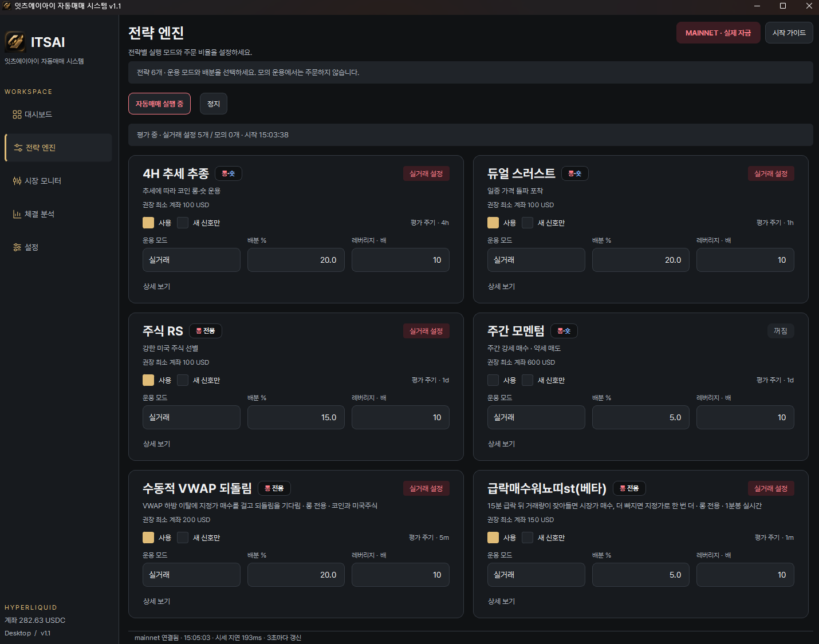Uncheck 사용 on the 주식 RS card
The width and height of the screenshot is (819, 644).
click(x=148, y=380)
